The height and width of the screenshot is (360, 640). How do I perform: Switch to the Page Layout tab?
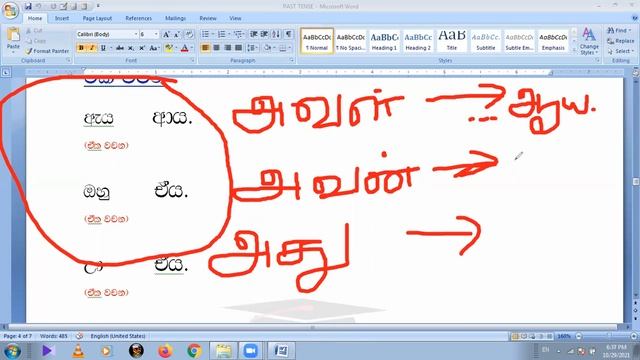(x=97, y=18)
